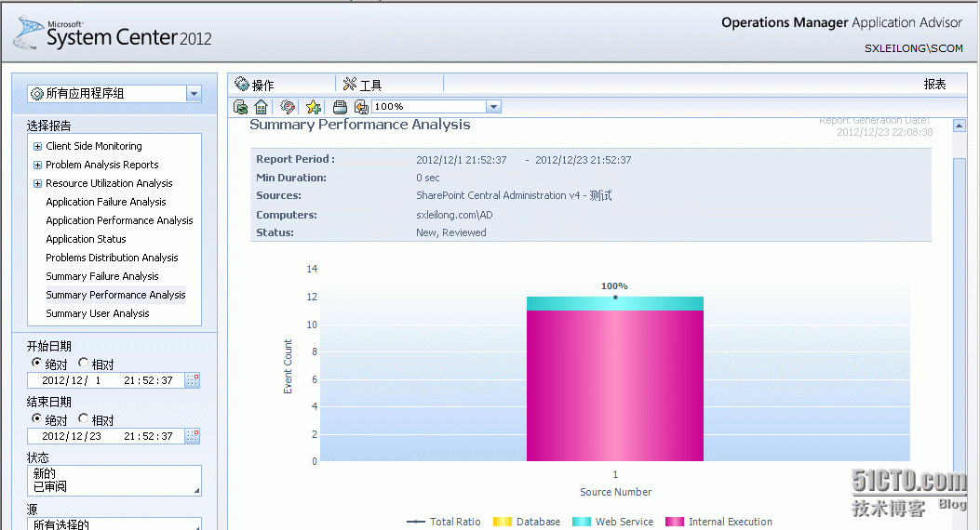Select 新的 in the status list

(x=45, y=474)
